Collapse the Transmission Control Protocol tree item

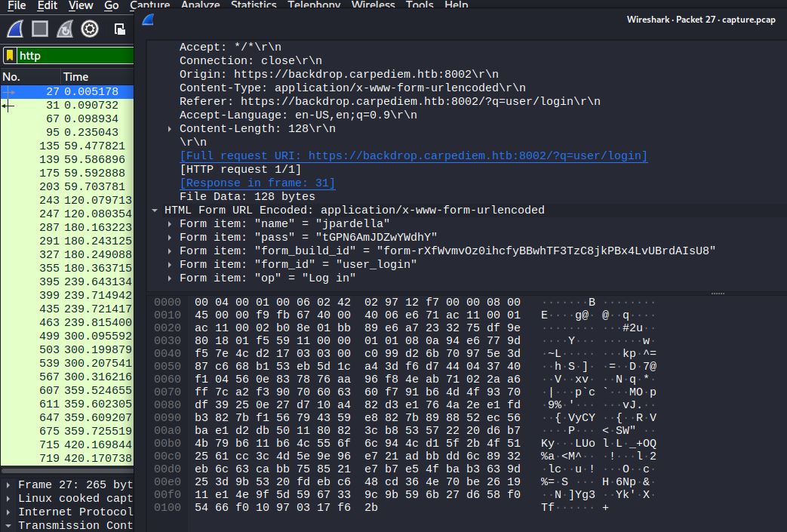8,526
